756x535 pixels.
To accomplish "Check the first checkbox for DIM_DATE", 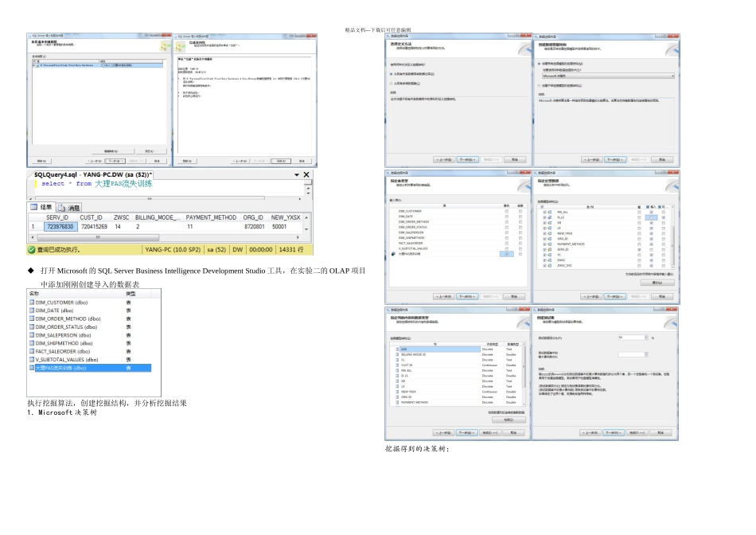I will click(506, 217).
